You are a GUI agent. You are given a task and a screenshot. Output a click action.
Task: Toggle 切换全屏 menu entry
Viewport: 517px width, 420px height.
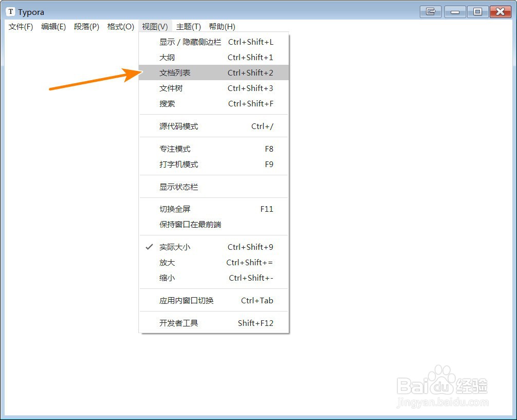[214, 209]
